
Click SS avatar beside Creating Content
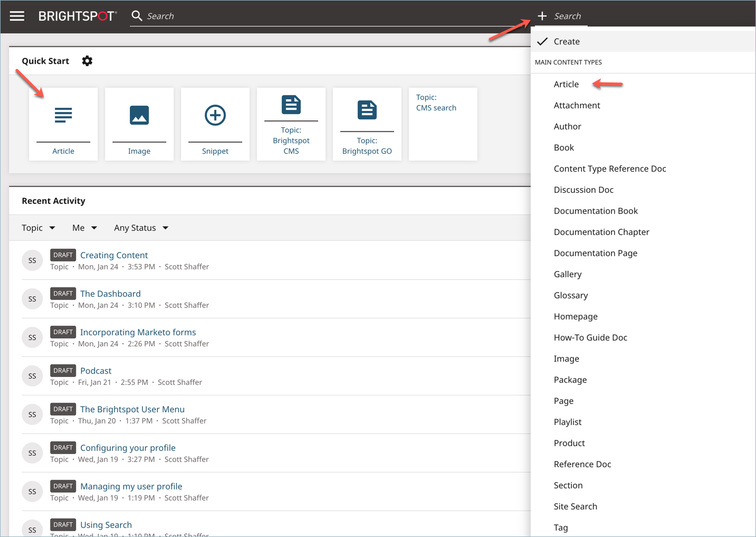pos(32,260)
